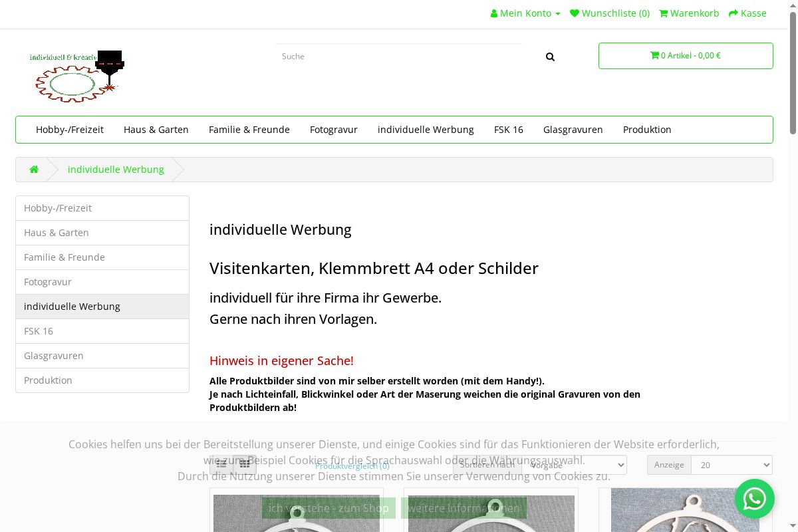This screenshot has height=532, width=798.
Task: Click weitere Informationen cookie button
Action: (464, 508)
